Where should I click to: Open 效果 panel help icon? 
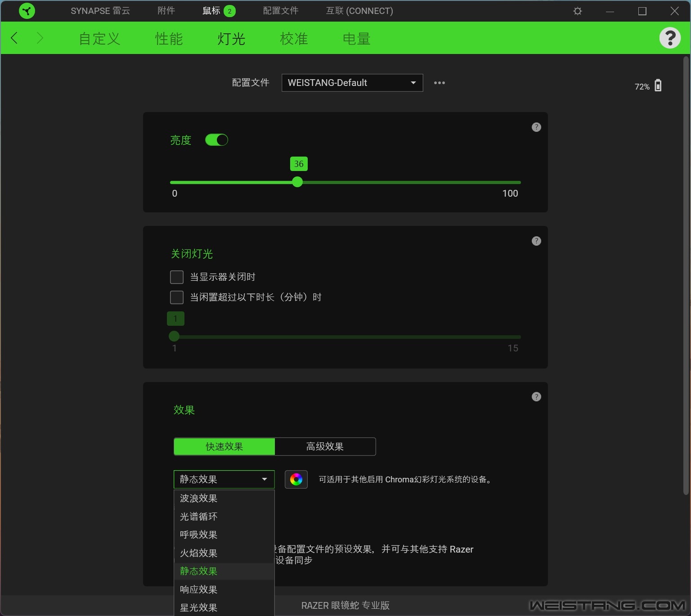tap(536, 396)
